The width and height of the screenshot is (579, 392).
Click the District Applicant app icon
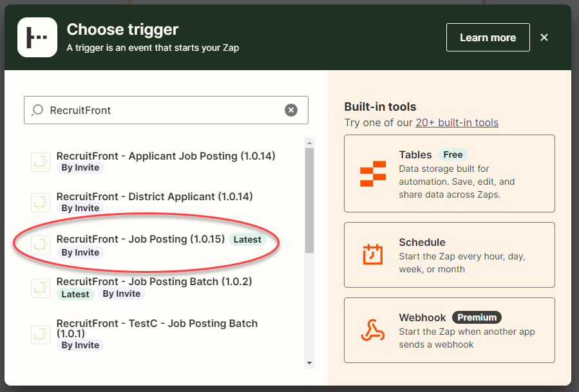pos(40,203)
